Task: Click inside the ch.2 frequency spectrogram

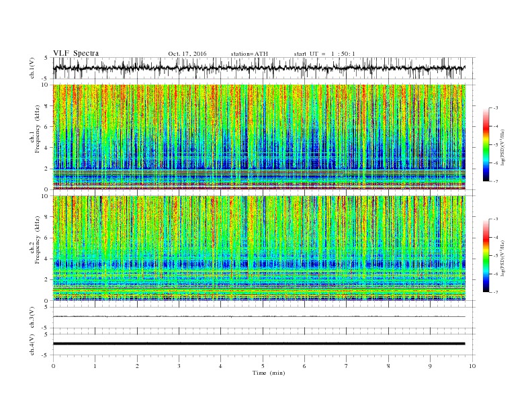Action: 259,248
